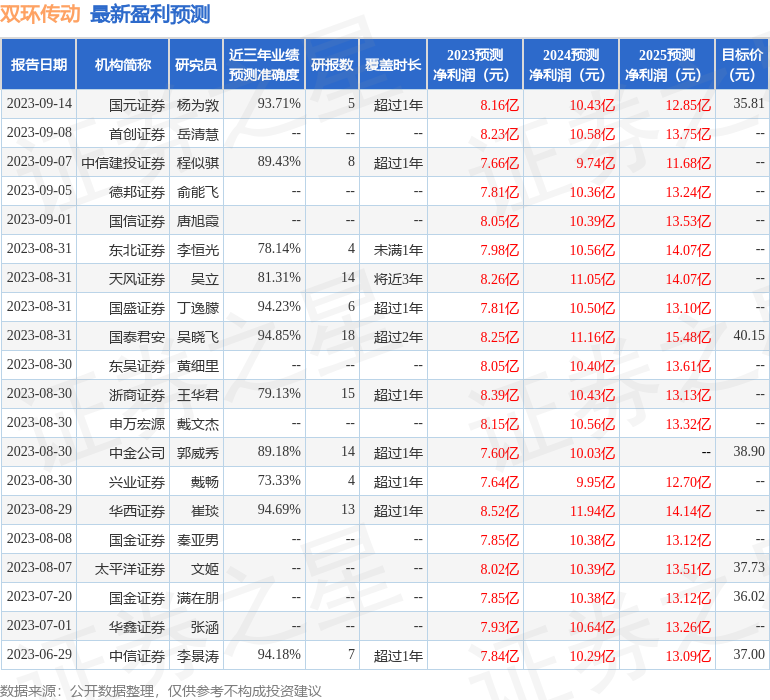Image resolution: width=770 pixels, height=700 pixels.
Task: Click researcher name 吴晓飞
Action: click(197, 337)
